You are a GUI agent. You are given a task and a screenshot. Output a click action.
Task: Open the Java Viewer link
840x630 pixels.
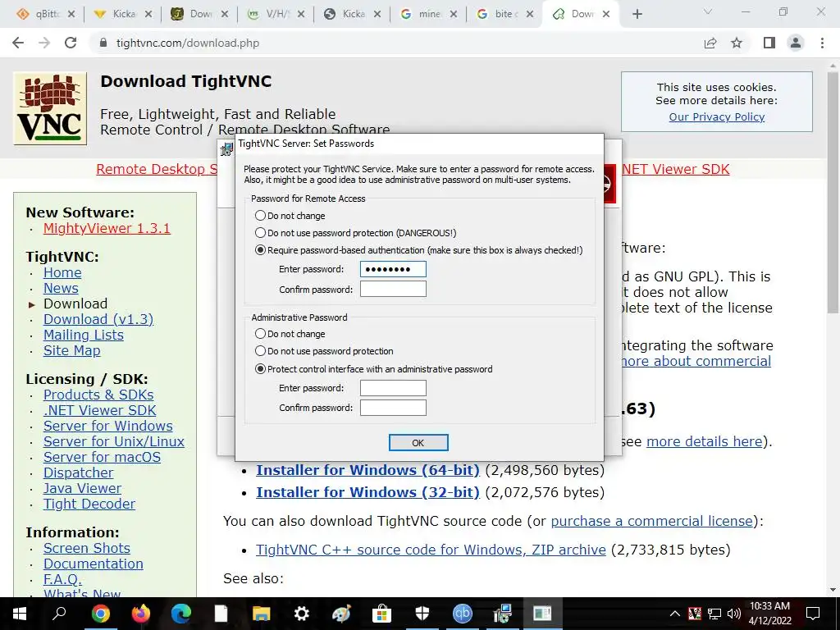point(82,488)
